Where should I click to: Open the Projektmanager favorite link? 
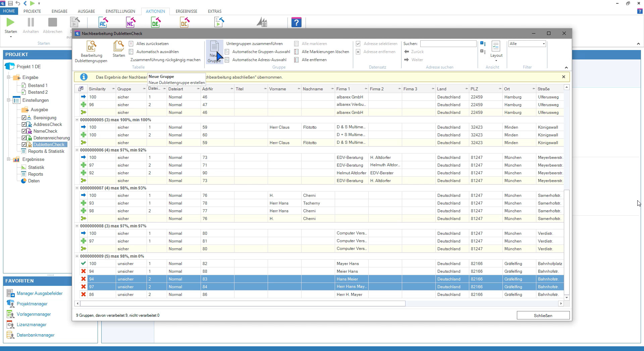32,304
